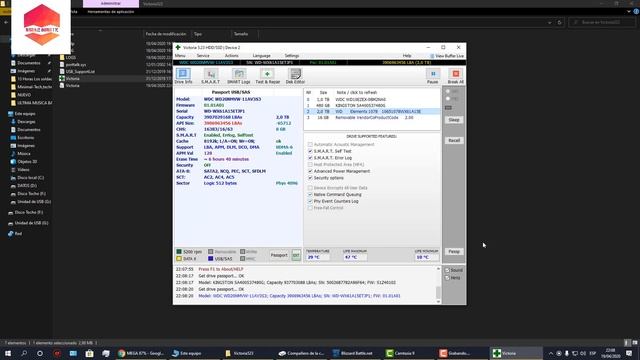Select the 16 GB Removable drive row

[372, 118]
